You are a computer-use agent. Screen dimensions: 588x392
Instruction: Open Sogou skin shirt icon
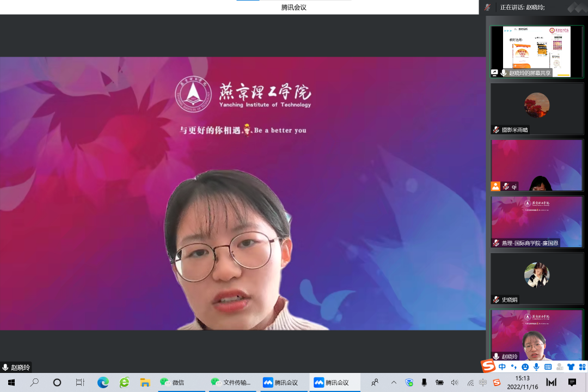click(x=571, y=367)
